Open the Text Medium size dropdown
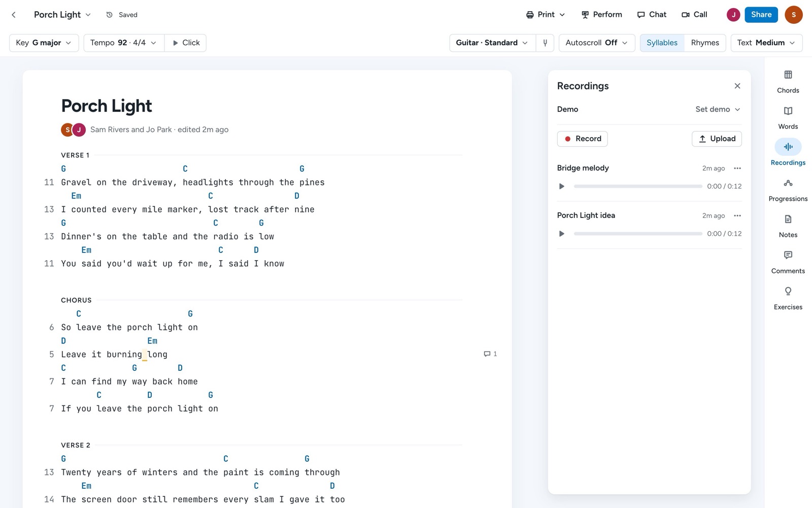This screenshot has width=812, height=508. point(766,43)
